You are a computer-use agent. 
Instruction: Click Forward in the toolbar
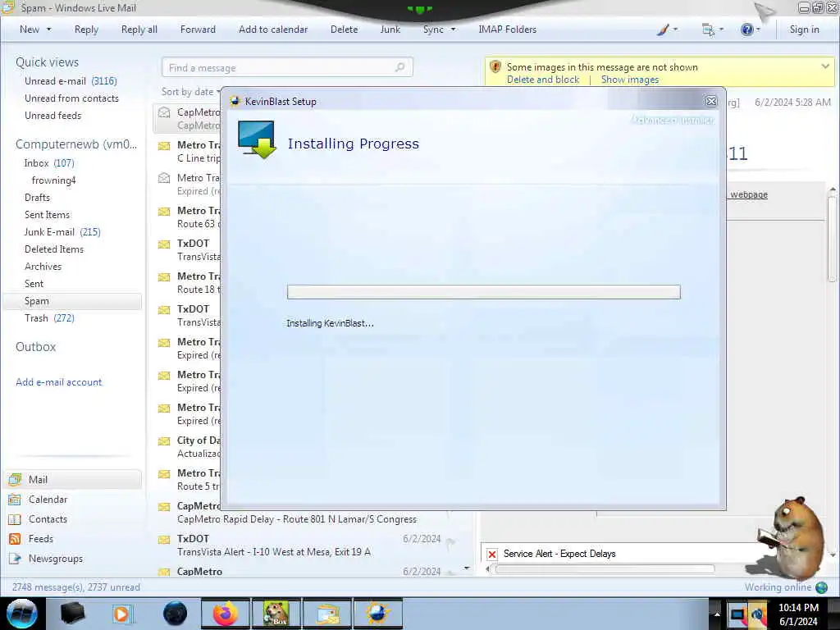click(198, 30)
